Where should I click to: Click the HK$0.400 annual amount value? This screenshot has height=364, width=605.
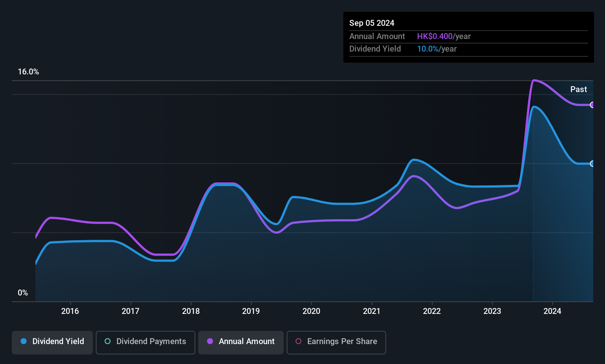coord(435,36)
